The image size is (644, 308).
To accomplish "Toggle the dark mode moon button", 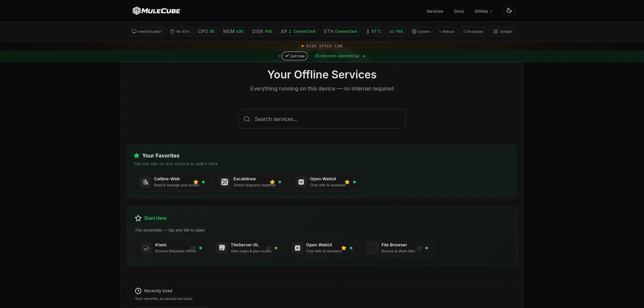I will click(509, 11).
